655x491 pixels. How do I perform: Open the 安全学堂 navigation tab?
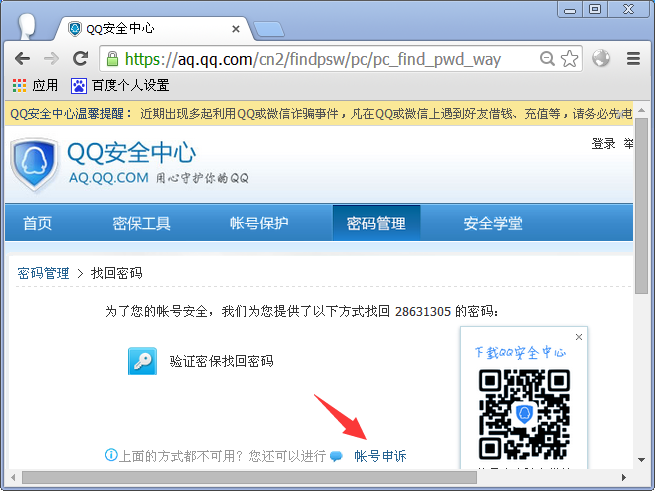[493, 223]
